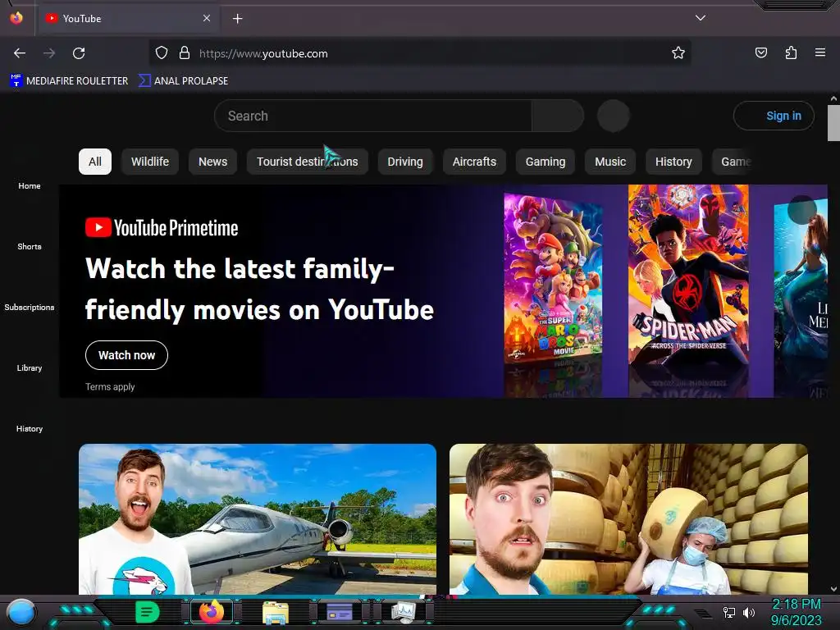Click the Firefox logo beside the tab

[16, 18]
